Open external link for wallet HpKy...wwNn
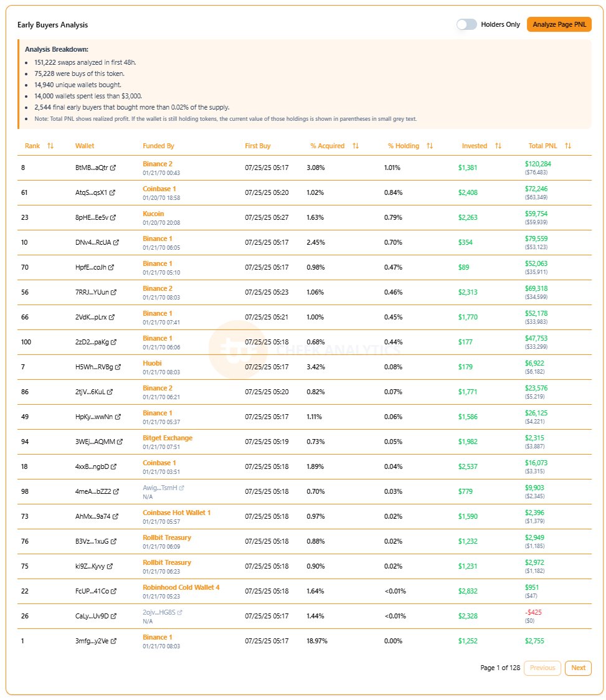 (x=118, y=417)
